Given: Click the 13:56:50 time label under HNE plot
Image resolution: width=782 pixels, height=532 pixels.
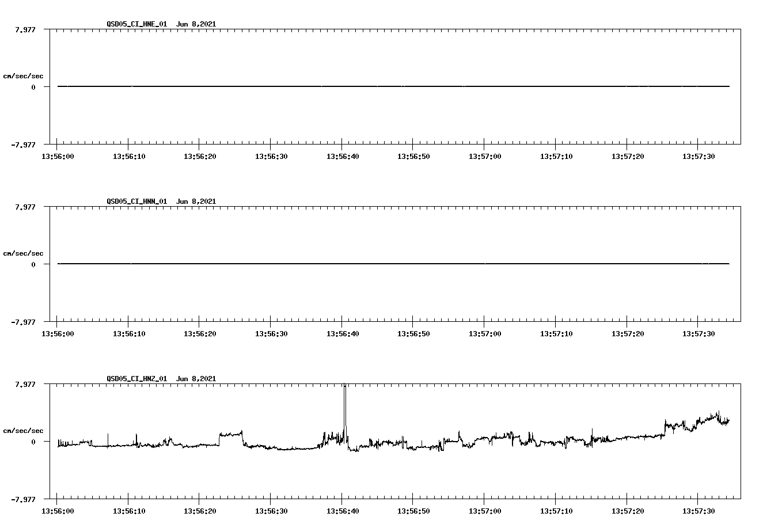Looking at the screenshot, I should click(x=413, y=156).
